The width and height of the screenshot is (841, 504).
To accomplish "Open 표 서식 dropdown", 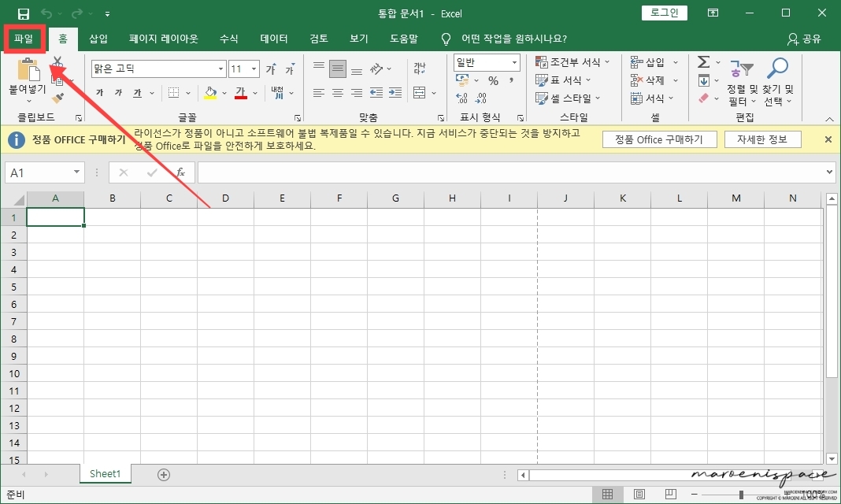I will [x=563, y=80].
